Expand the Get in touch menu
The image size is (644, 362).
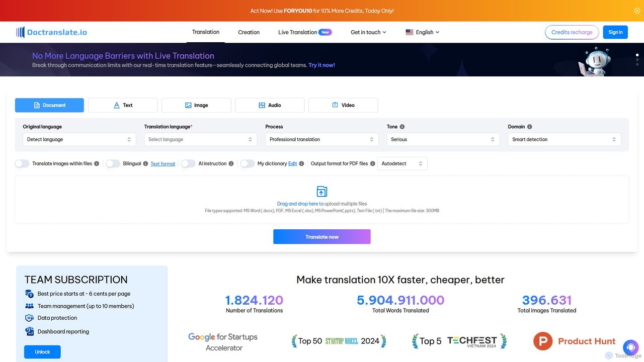point(368,32)
